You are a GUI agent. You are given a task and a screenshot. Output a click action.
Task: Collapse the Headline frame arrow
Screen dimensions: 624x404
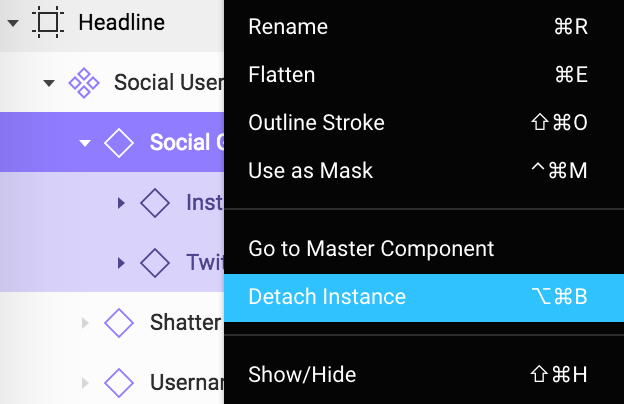13,23
